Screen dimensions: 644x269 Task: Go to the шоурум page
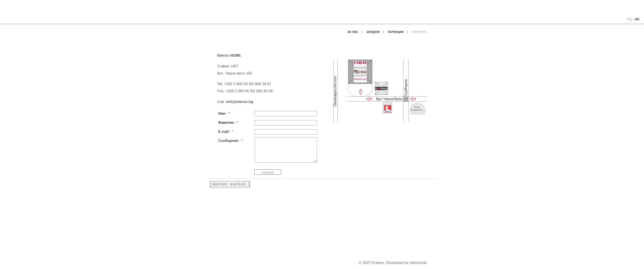[x=373, y=32]
